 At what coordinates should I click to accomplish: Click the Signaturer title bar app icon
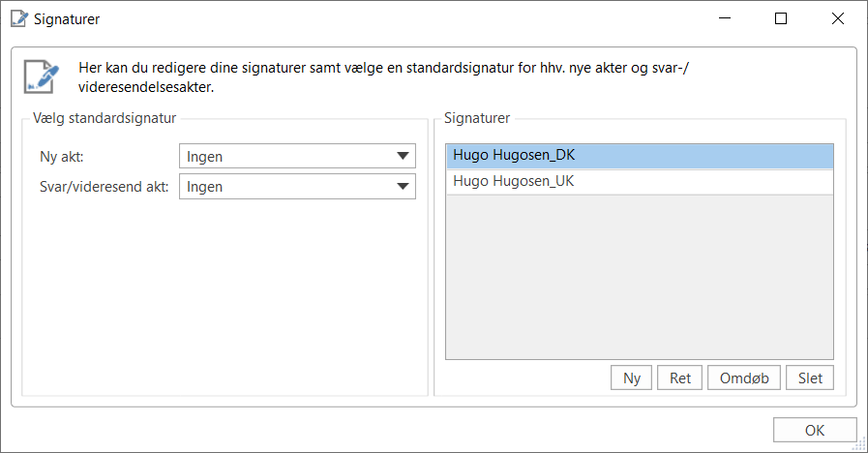(17, 18)
